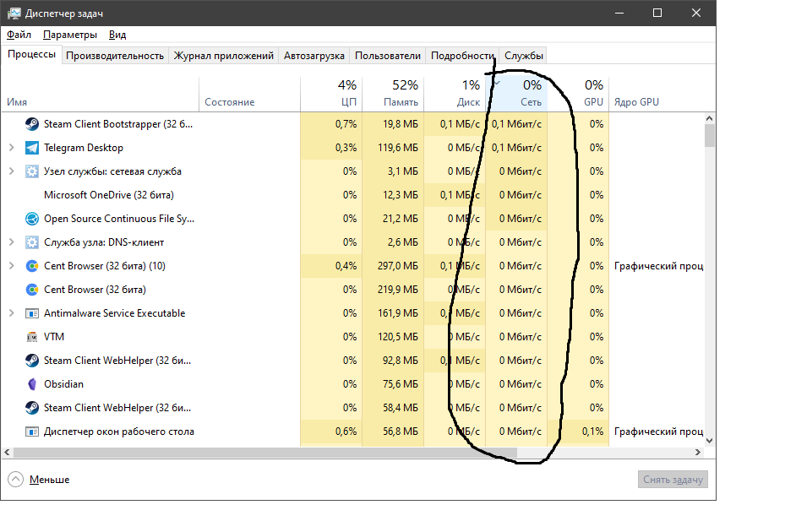Click the DNS-клиент service gear icon
The height and width of the screenshot is (532, 796).
[x=32, y=242]
